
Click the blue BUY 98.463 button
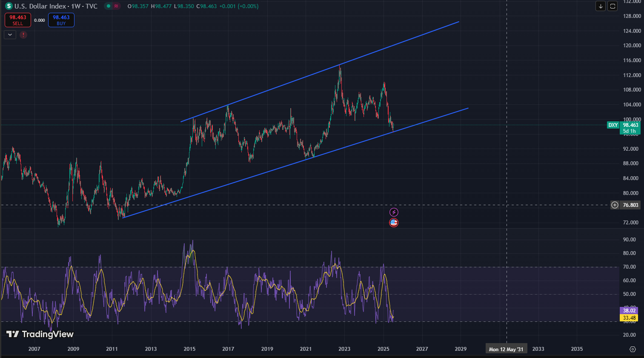[61, 20]
